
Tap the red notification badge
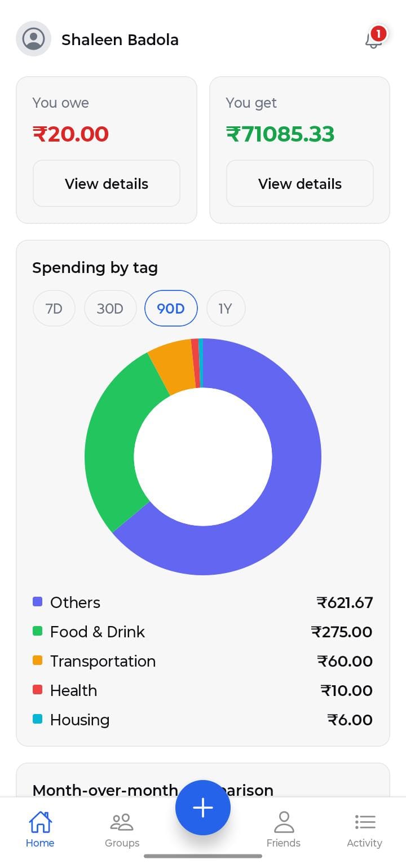pos(378,34)
